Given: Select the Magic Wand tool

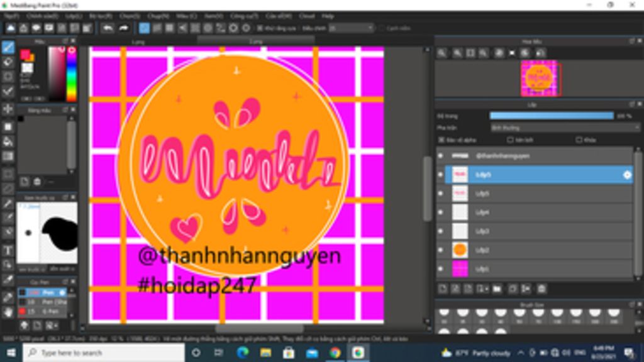Looking at the screenshot, I should click(x=8, y=204).
